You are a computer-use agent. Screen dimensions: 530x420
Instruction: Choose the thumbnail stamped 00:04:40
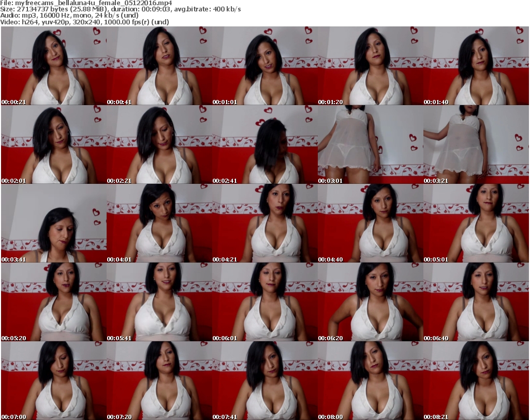(371, 224)
